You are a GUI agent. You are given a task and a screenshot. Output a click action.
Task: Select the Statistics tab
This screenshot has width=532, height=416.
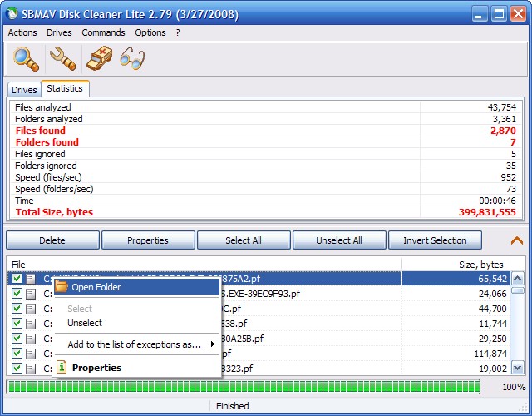(x=65, y=89)
